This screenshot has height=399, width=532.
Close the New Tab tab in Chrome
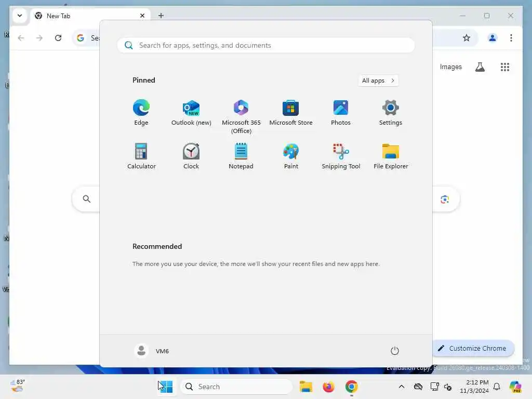(x=142, y=16)
